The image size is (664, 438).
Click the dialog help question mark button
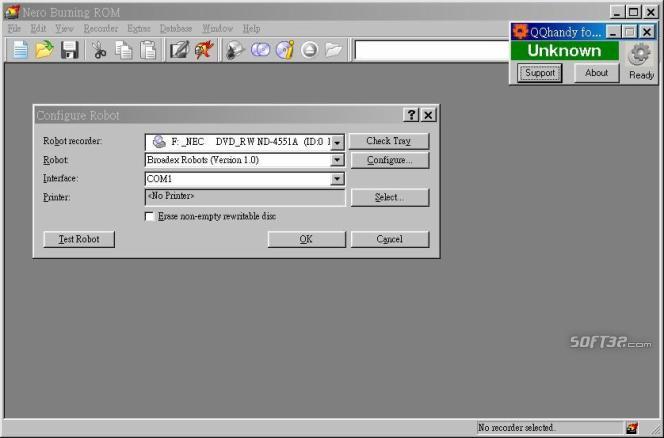(x=411, y=115)
